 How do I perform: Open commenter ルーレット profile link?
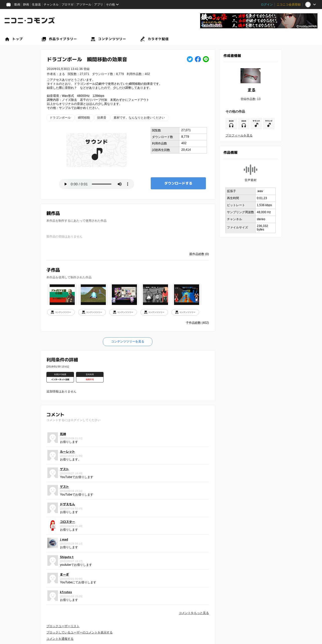[x=67, y=452]
